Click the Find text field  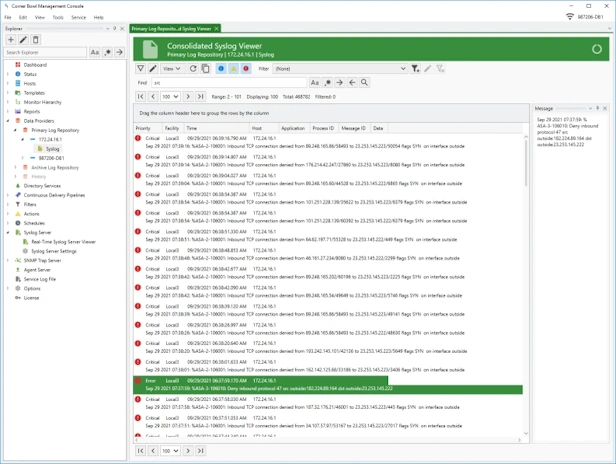229,83
